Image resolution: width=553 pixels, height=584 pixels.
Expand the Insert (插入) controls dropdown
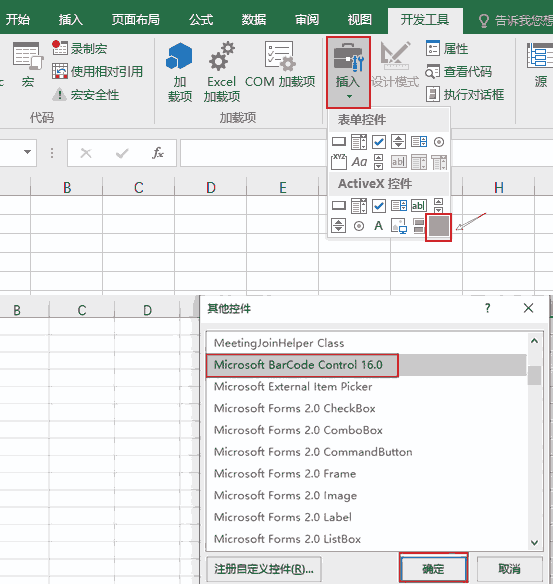pos(348,72)
